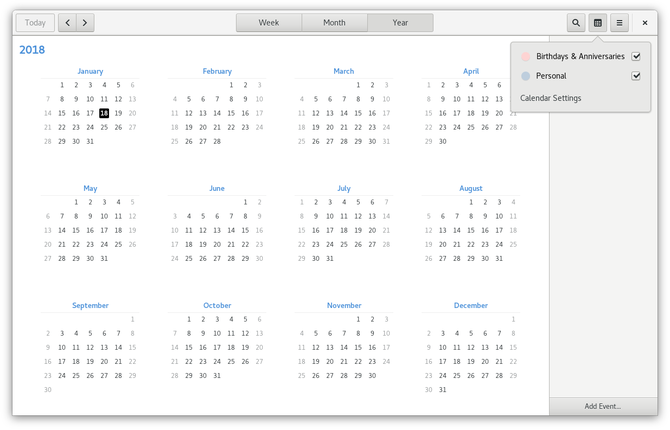Viewport: 670px width, 430px height.
Task: Select March 31 in the year grid
Action: click(386, 141)
